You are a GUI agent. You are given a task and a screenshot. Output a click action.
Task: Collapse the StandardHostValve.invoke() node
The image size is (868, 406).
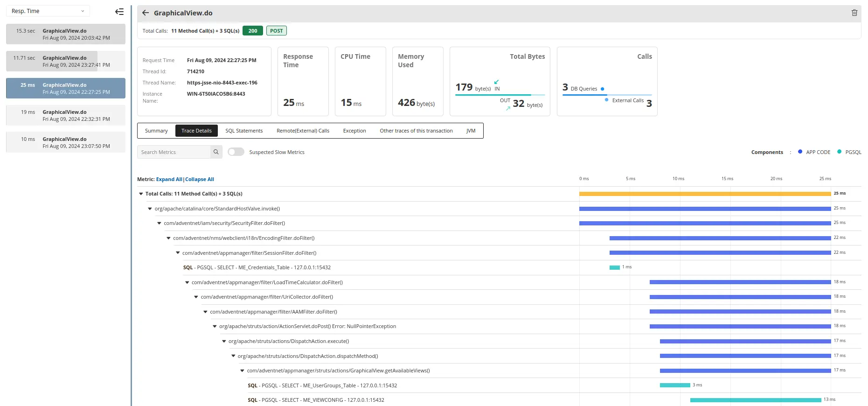(150, 209)
